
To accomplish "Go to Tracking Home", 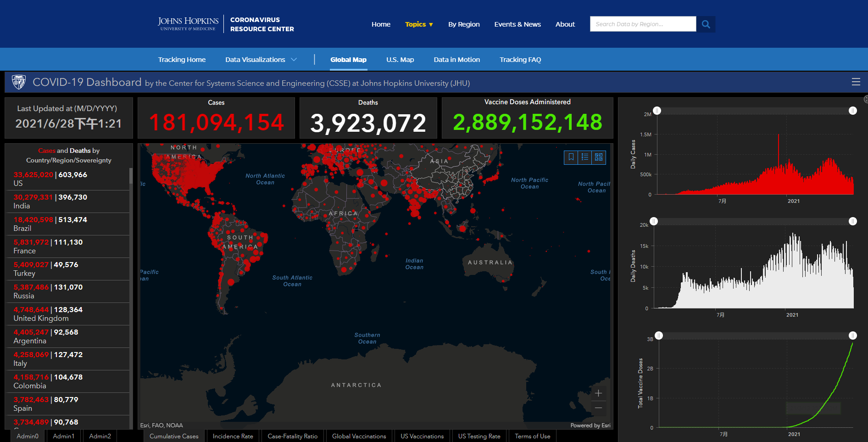I will click(x=182, y=60).
